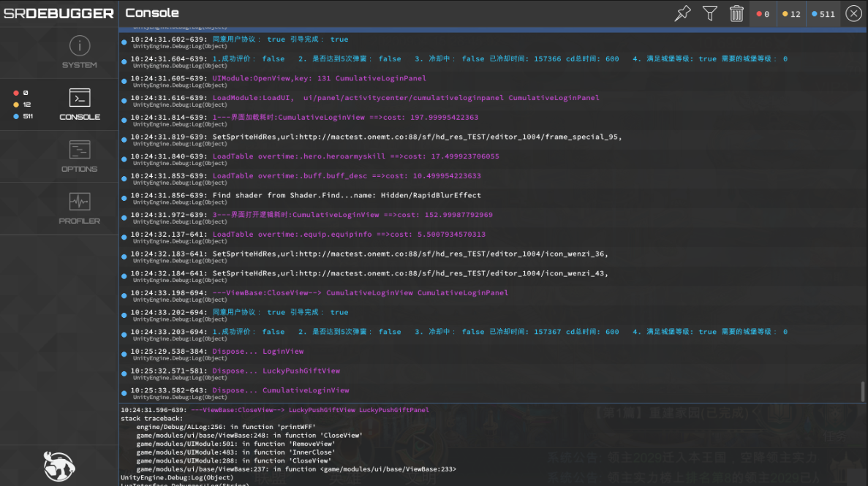Open the log filter funnel icon

(709, 13)
